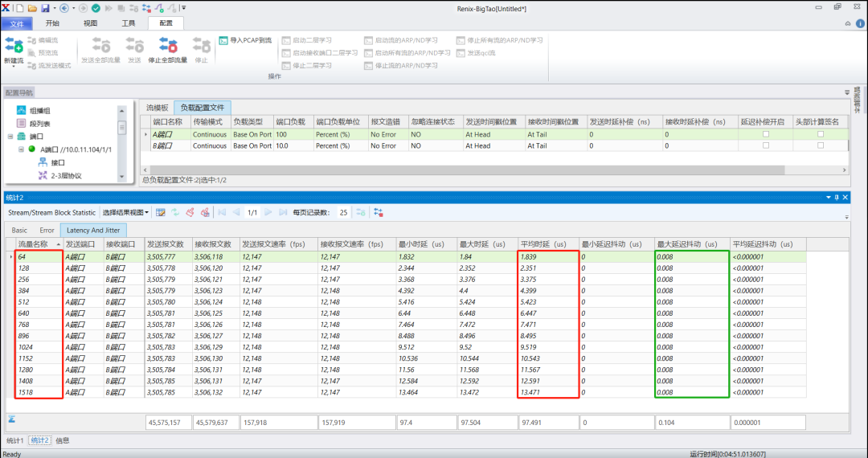
Task: Collapse the 端口 tree node
Action: (x=10, y=136)
